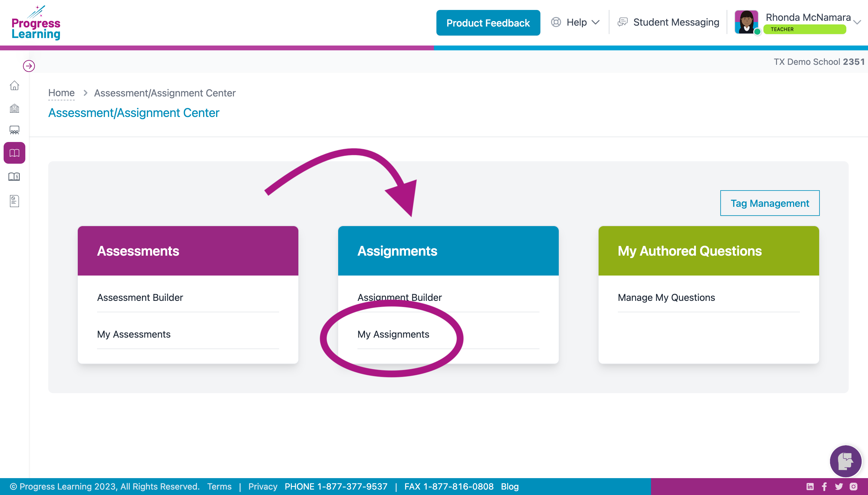Click the Assessment/Assignment Center breadcrumb text
This screenshot has height=495, width=868.
coord(165,93)
